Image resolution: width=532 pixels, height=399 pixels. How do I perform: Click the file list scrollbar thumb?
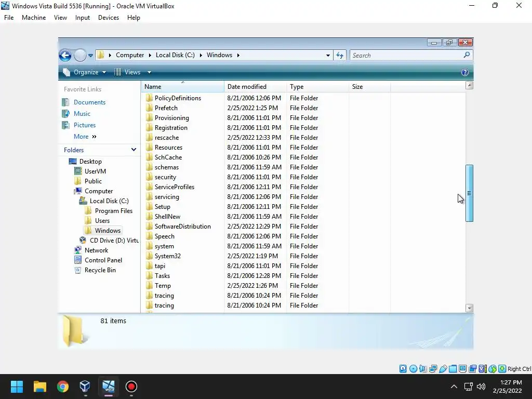coord(469,193)
